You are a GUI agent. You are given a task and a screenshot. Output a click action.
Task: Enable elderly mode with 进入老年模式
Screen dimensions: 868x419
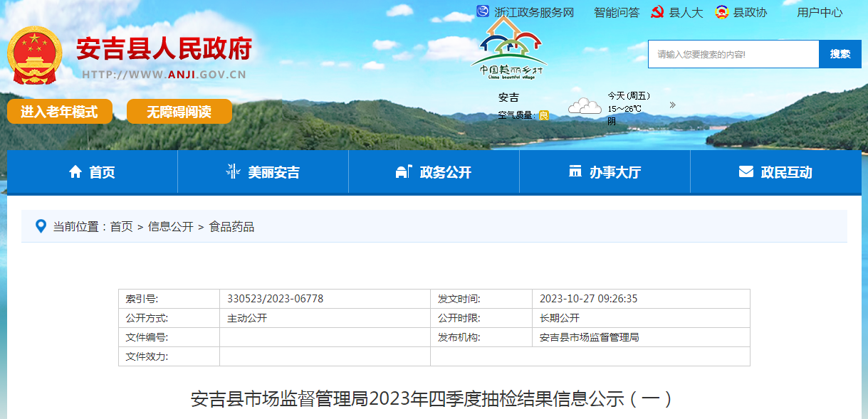pyautogui.click(x=59, y=112)
